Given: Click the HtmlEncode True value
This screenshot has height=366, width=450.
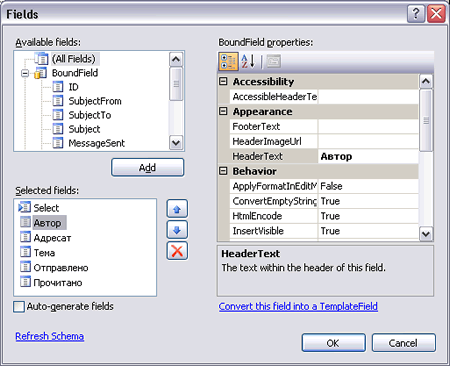Looking at the screenshot, I should click(x=368, y=216).
